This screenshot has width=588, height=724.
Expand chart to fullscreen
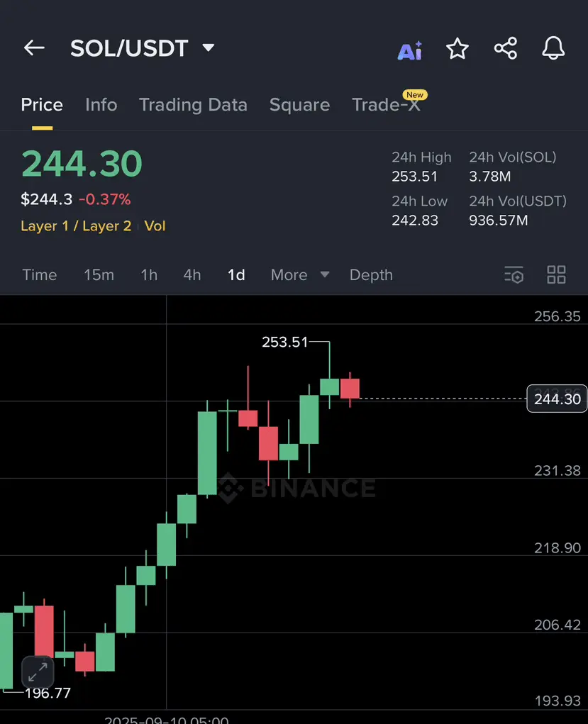click(x=38, y=672)
